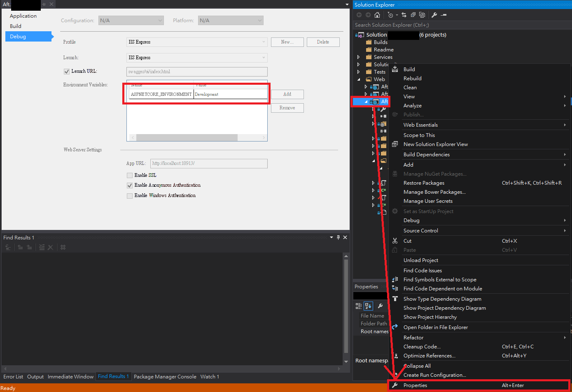This screenshot has width=572, height=392.
Task: Click the Cut scissors icon
Action: click(395, 241)
